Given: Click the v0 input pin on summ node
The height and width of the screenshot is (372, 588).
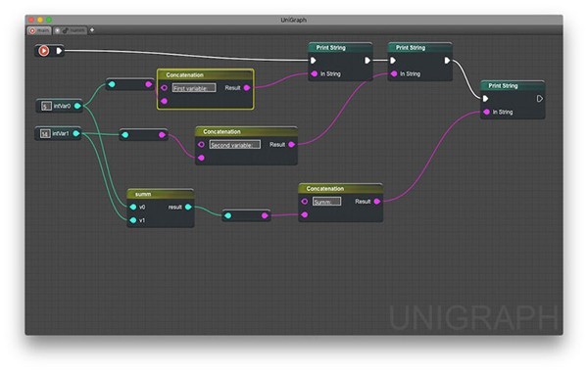Looking at the screenshot, I should pyautogui.click(x=132, y=207).
